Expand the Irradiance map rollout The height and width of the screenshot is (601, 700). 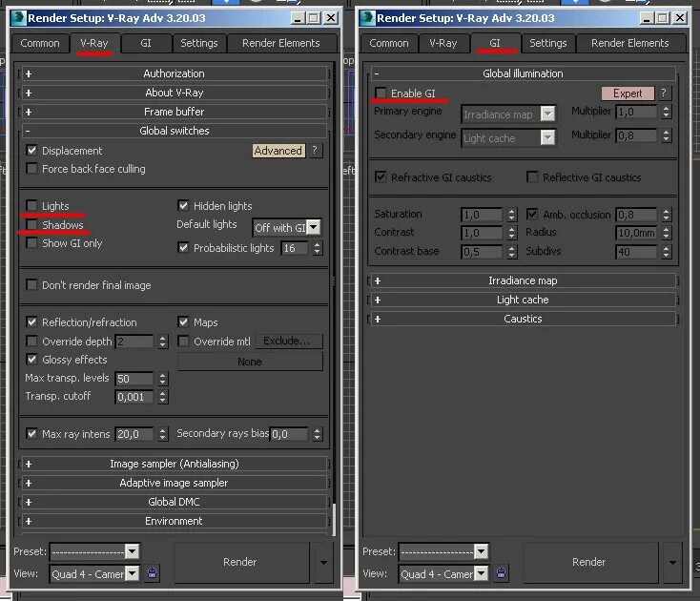coord(523,280)
